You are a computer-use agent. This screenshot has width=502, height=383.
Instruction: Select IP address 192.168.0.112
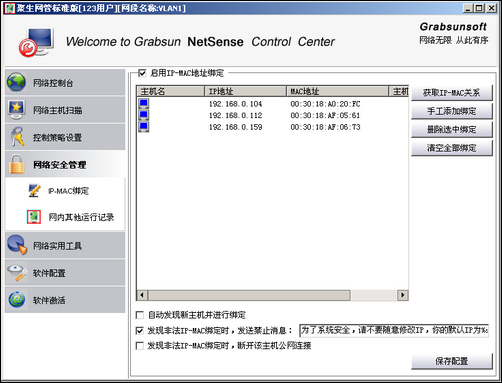point(236,116)
